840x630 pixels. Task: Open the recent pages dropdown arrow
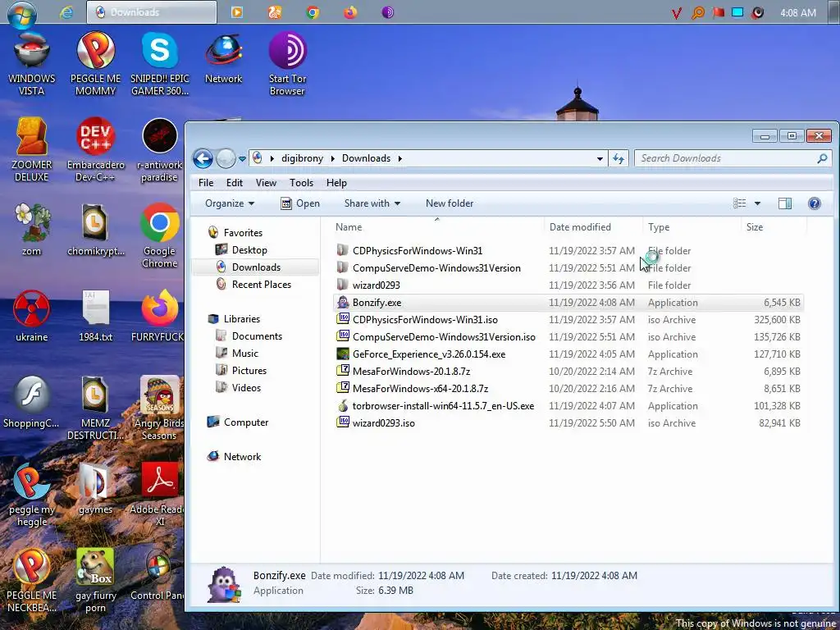click(x=242, y=158)
